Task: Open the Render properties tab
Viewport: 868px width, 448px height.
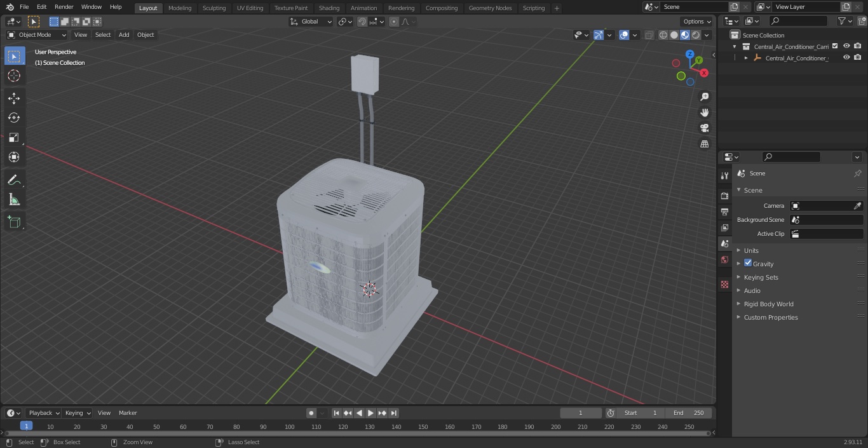Action: tap(724, 196)
